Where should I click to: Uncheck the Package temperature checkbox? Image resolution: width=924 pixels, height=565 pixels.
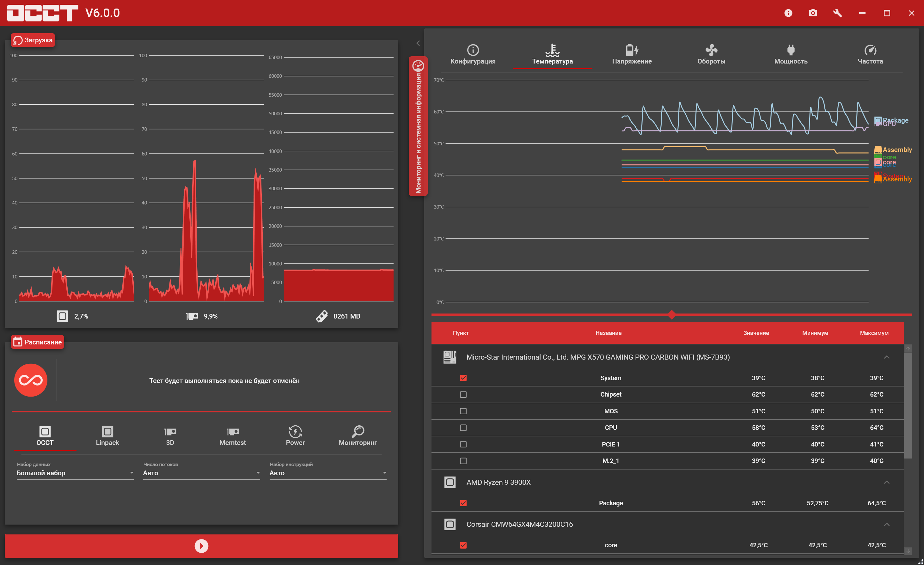[463, 503]
